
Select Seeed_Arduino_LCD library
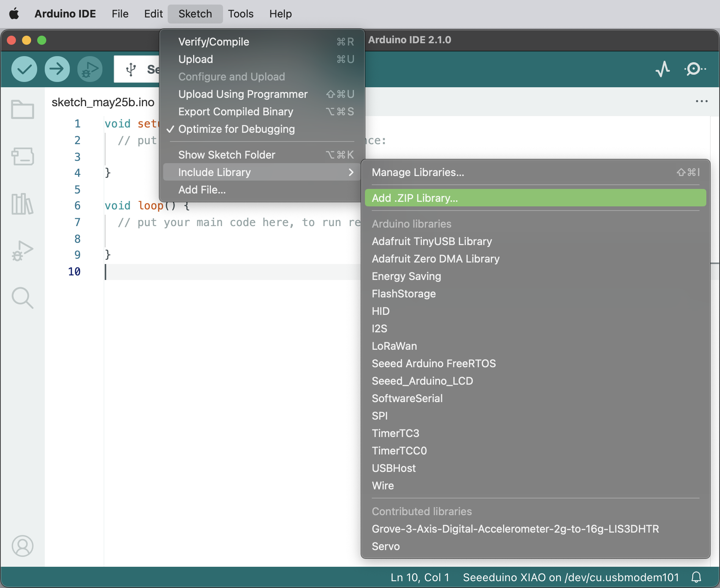pyautogui.click(x=536, y=381)
